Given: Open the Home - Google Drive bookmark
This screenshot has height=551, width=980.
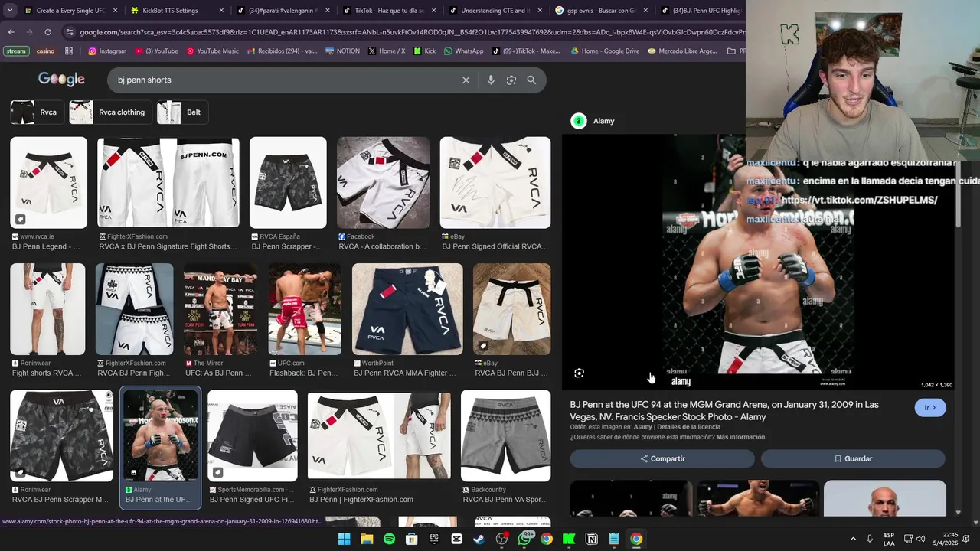Looking at the screenshot, I should coord(605,51).
